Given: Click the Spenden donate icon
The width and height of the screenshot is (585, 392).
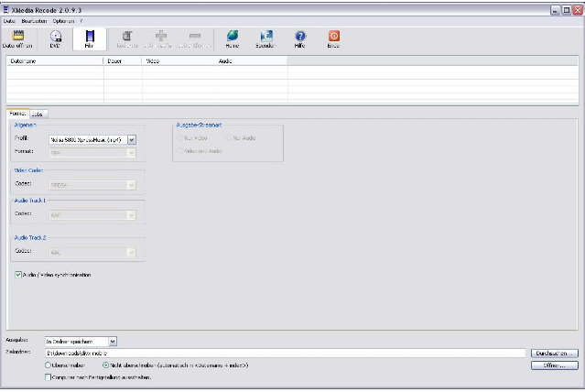Looking at the screenshot, I should click(266, 36).
